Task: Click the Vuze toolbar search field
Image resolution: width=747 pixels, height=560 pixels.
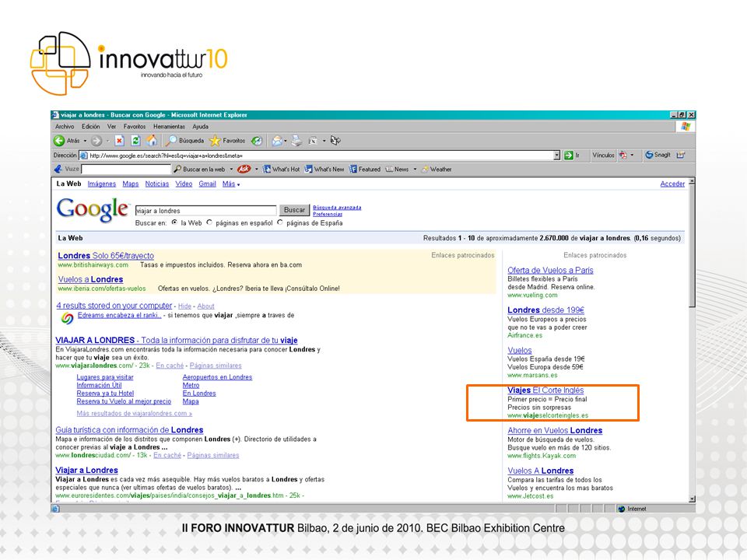Action: click(x=126, y=169)
